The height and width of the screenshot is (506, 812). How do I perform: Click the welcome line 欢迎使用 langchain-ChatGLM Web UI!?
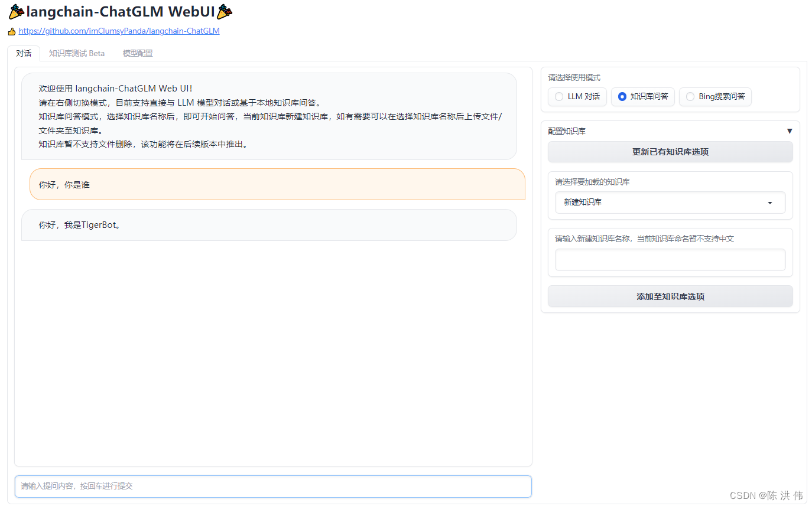point(116,89)
